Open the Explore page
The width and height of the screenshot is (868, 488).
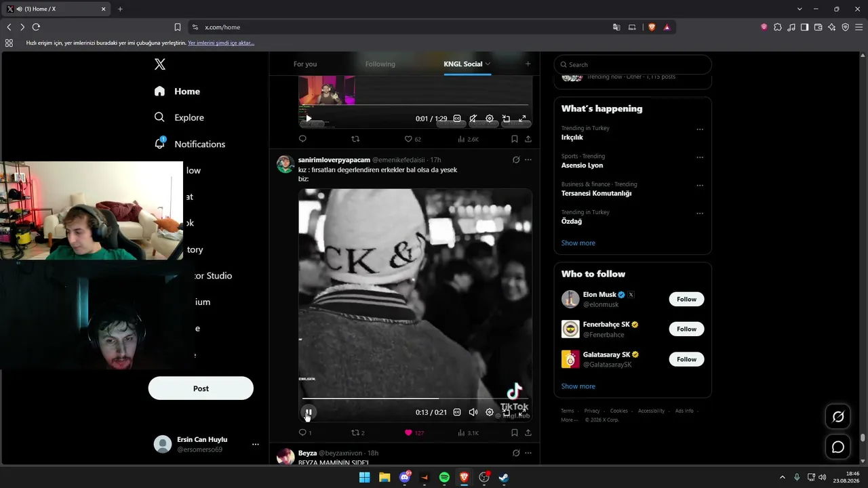click(179, 117)
